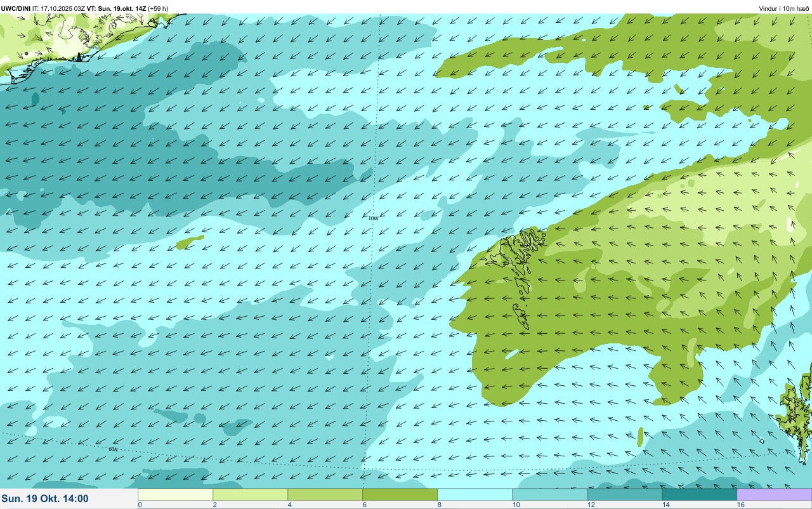Viewport: 812px width, 509px height.
Task: Click the 8–10 m/s pale cyan legend swatch
Action: (x=475, y=494)
